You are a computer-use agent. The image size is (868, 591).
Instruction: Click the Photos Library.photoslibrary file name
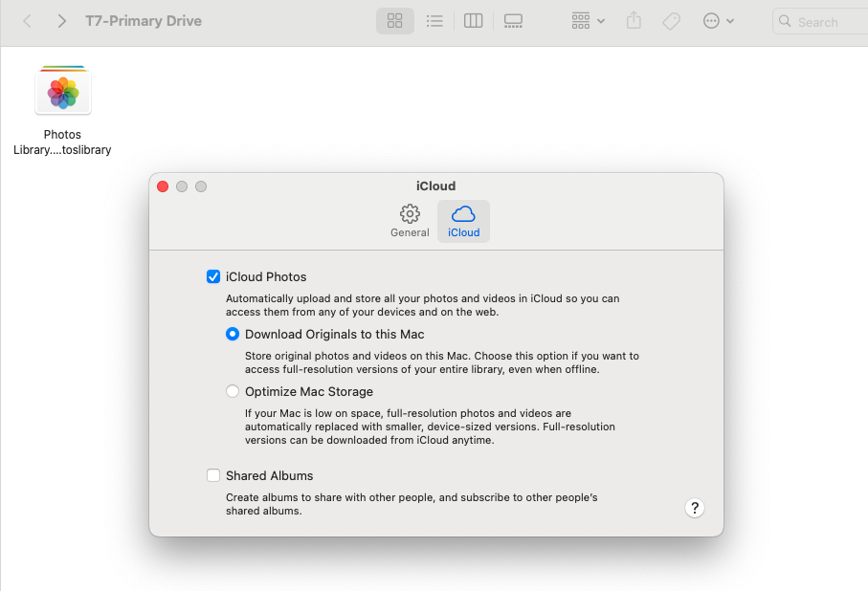click(62, 142)
